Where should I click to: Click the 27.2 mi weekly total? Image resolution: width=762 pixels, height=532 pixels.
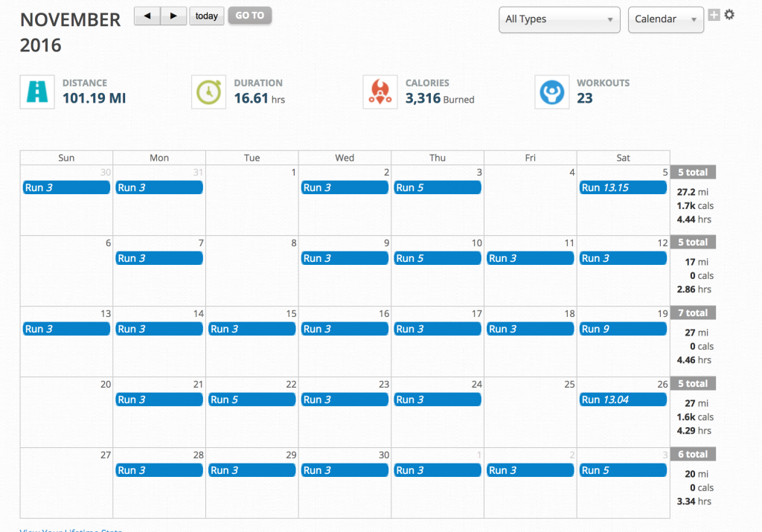click(x=693, y=192)
